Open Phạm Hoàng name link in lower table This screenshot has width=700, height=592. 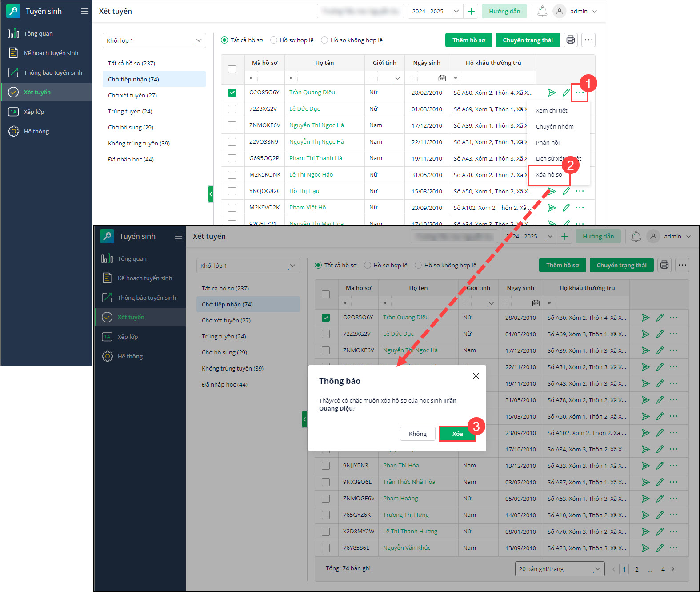point(400,499)
